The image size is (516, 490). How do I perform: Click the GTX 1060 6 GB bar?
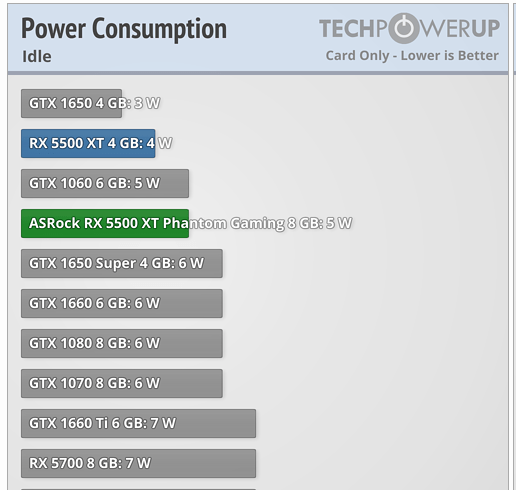click(105, 183)
